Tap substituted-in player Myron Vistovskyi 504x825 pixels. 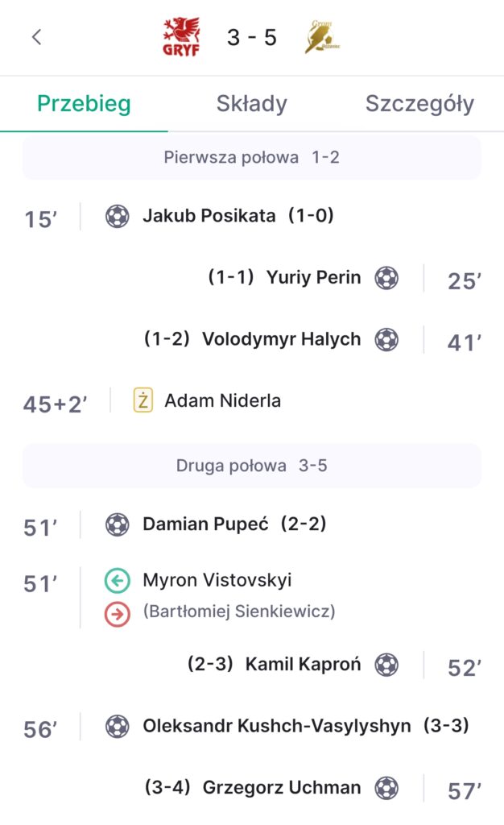(x=217, y=580)
